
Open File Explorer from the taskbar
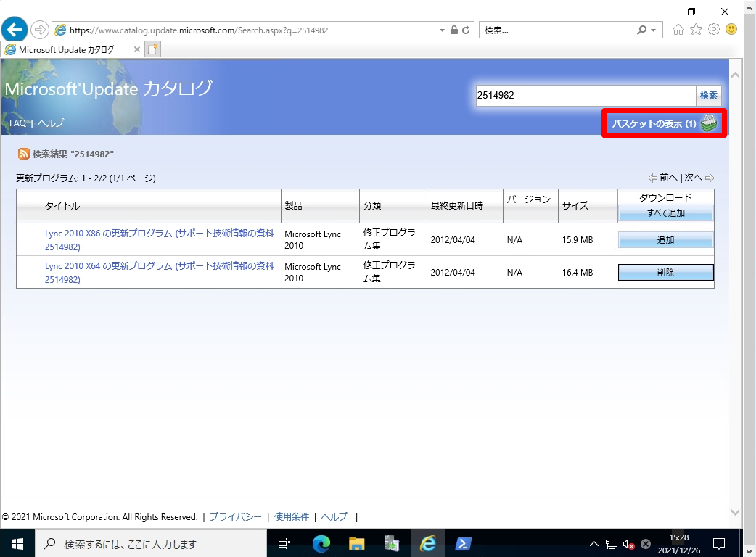[357, 544]
